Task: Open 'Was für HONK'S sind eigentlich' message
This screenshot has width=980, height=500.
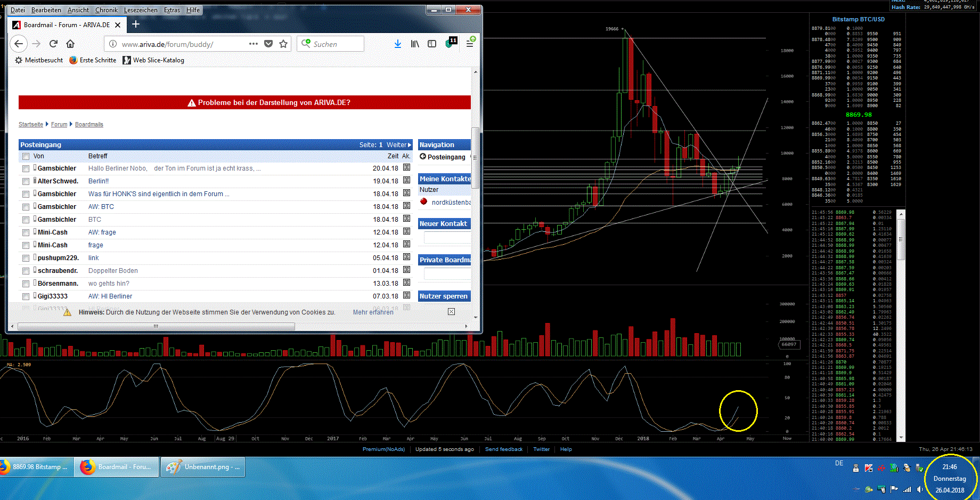Action: 159,194
